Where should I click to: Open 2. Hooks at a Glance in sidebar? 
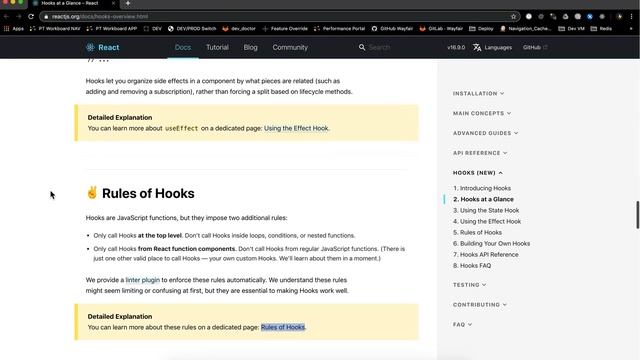[483, 199]
